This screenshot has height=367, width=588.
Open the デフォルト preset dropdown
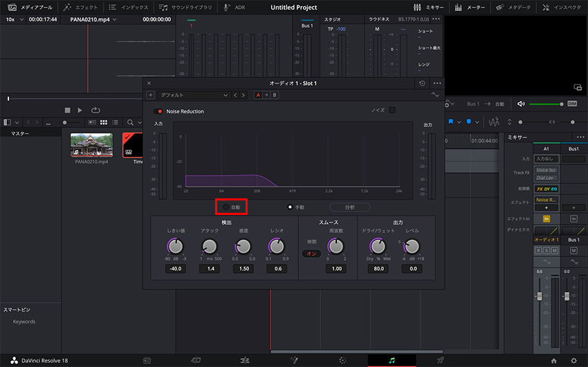tap(193, 95)
